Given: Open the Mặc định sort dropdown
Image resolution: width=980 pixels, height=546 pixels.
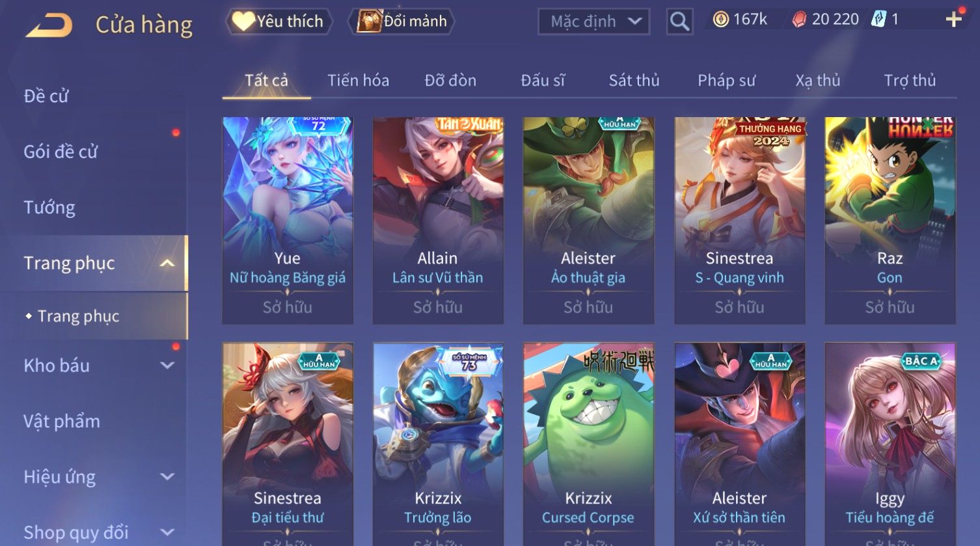Looking at the screenshot, I should click(x=593, y=21).
